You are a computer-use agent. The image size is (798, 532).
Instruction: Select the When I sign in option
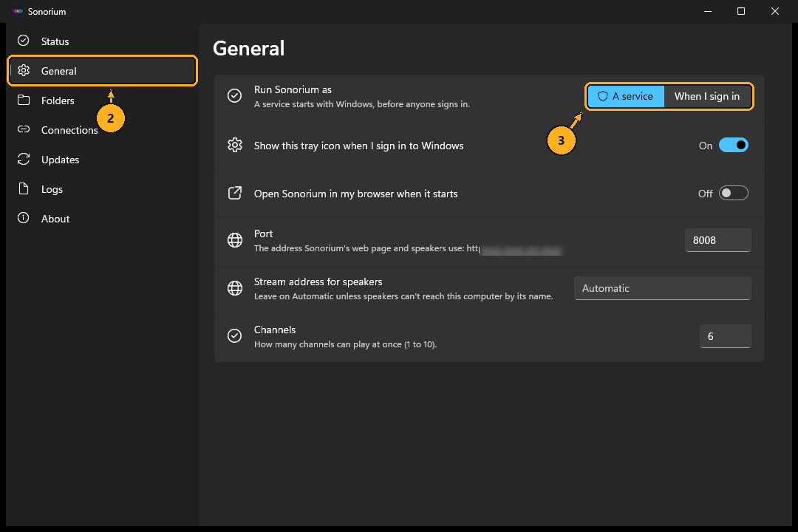pyautogui.click(x=707, y=96)
